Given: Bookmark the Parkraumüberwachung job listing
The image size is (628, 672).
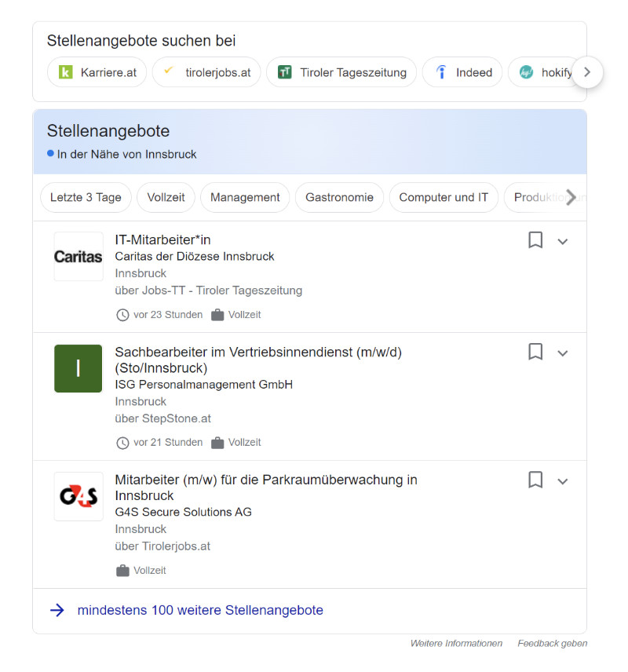Looking at the screenshot, I should coord(535,480).
